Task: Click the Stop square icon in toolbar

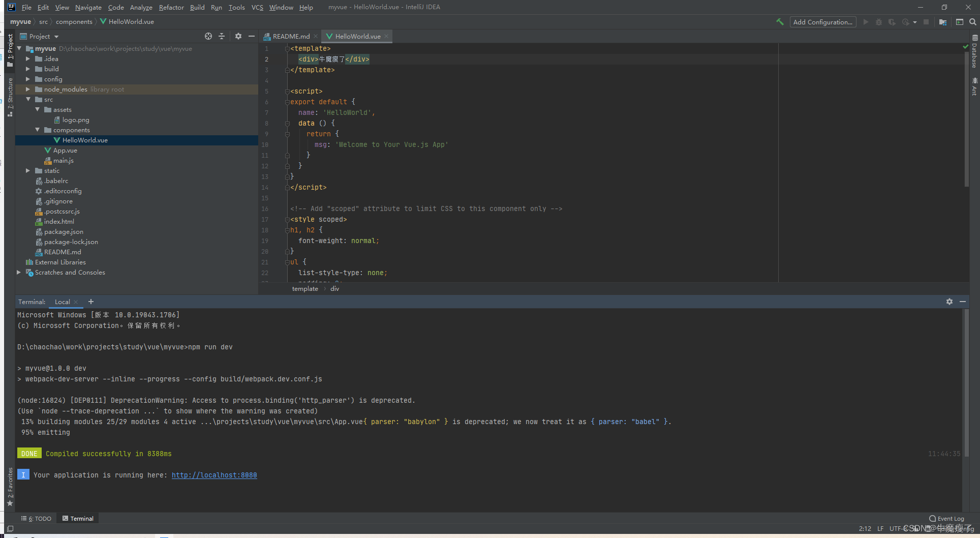Action: tap(926, 22)
